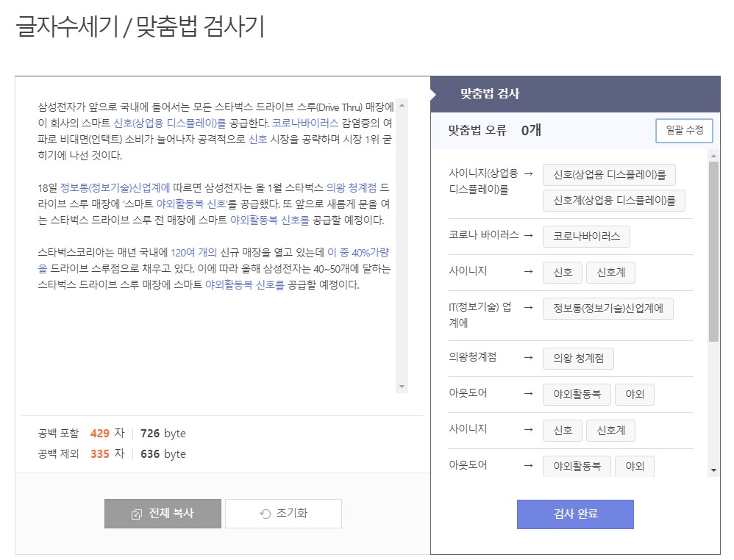Click the down arrow of text area scrollbar

click(x=402, y=387)
